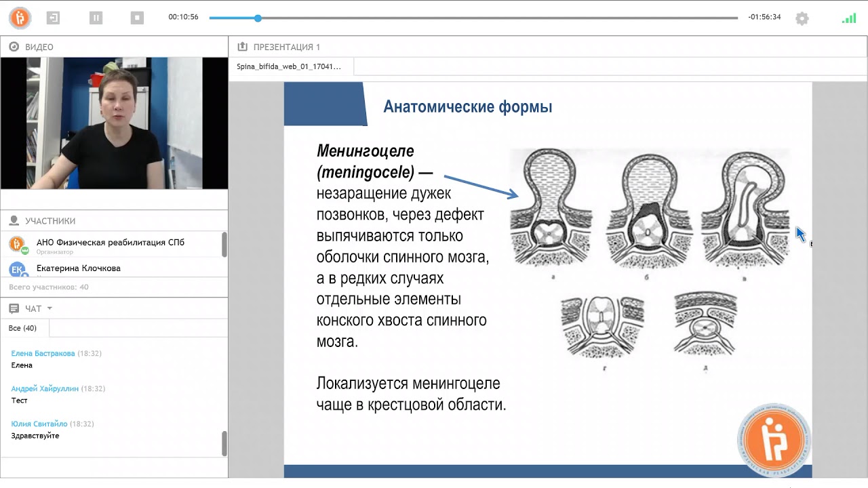Click the ВИДЕО panel camera icon
The image size is (868, 488).
click(14, 47)
